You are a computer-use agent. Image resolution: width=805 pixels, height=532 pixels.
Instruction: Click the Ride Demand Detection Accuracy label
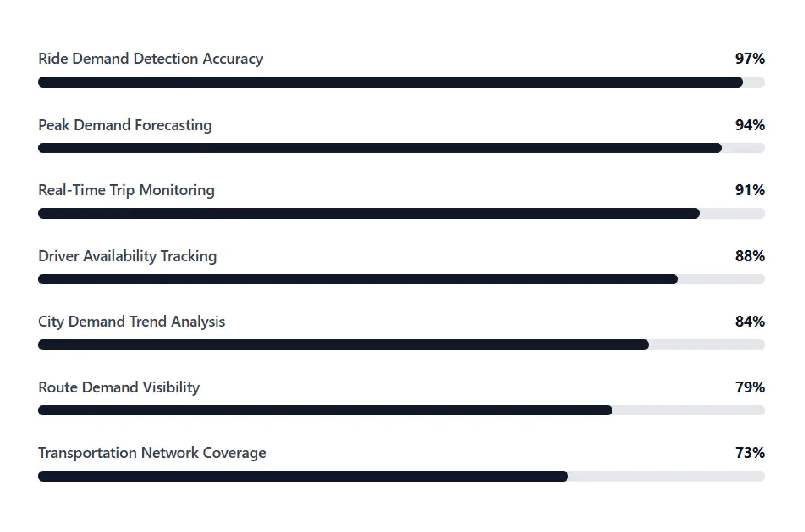coord(151,59)
